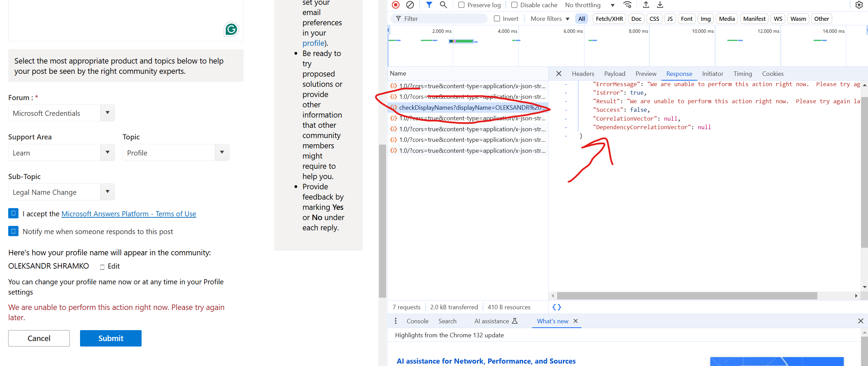Filter requests by Img
This screenshot has width=868, height=366.
point(705,18)
